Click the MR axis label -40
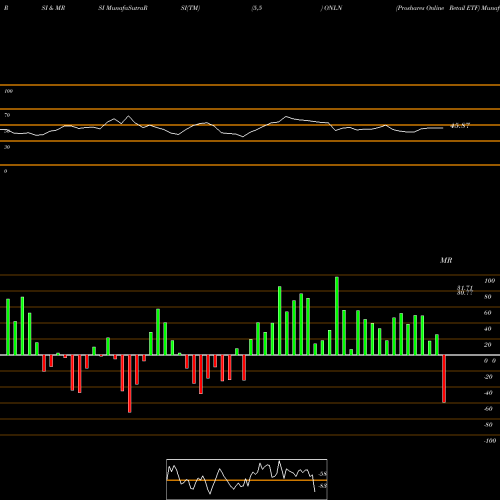Viewport: 500px width, 500px height. (x=488, y=393)
